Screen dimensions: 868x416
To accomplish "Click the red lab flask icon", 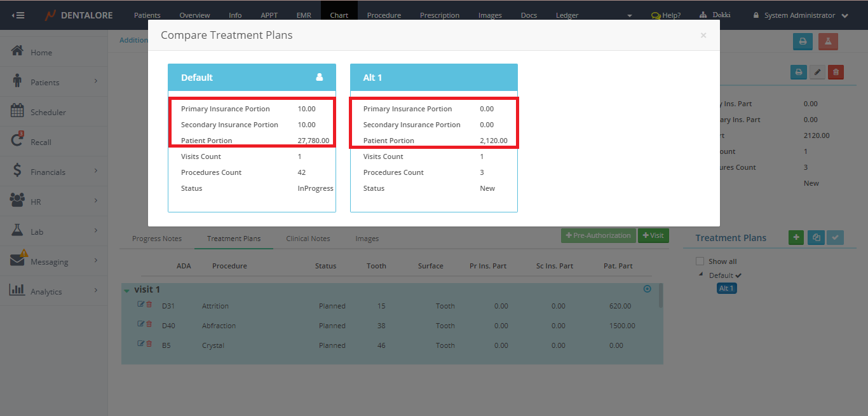I will point(828,41).
